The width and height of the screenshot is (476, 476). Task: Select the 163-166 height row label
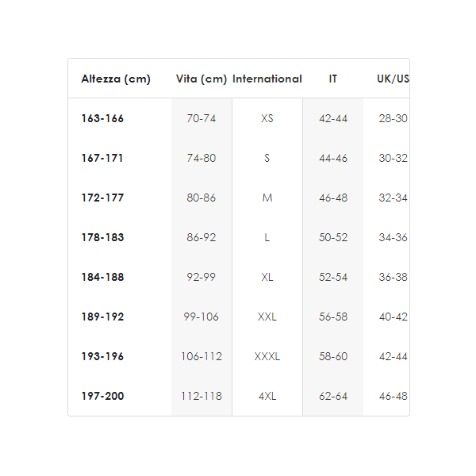click(102, 119)
